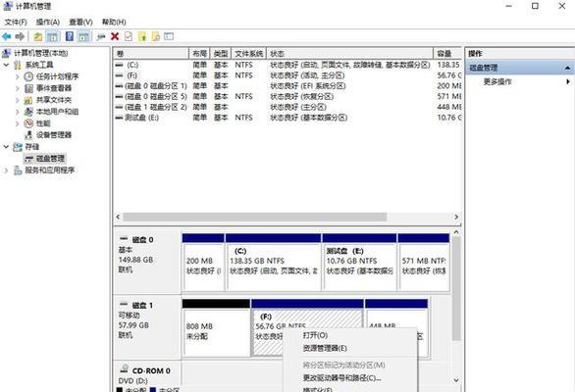Image resolution: width=575 pixels, height=392 pixels.
Task: Click the CD-ROM 0 drive icon
Action: click(x=125, y=368)
